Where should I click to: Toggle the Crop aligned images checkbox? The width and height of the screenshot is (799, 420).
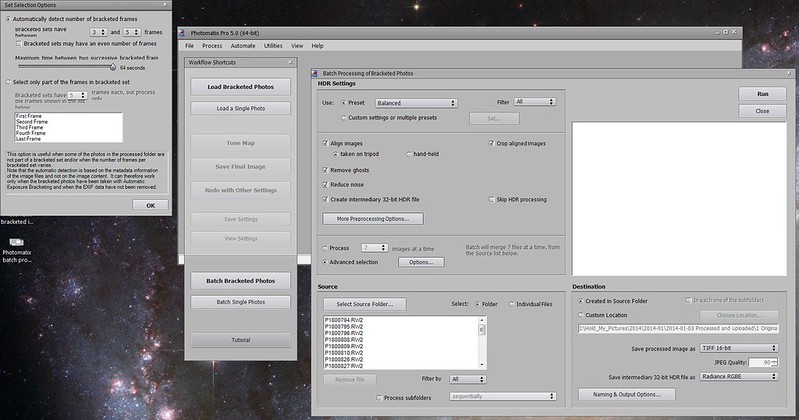pos(492,144)
